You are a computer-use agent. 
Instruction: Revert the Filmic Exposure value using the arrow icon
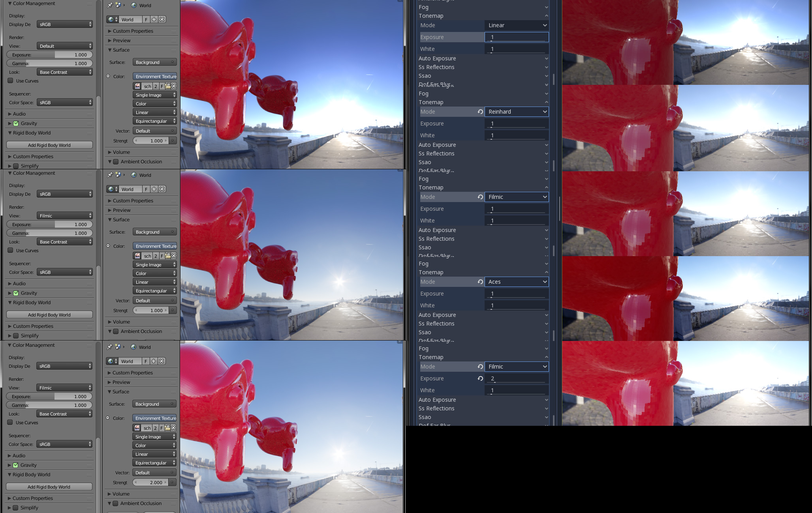point(480,378)
